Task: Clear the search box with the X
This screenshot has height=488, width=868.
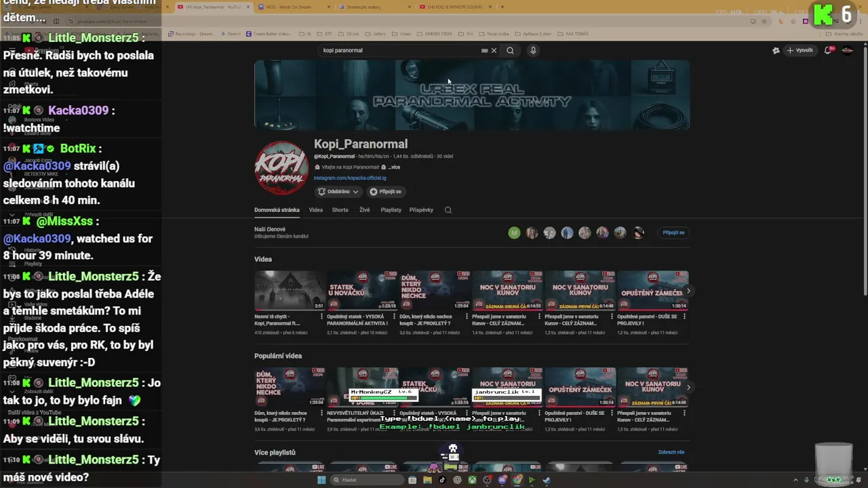Action: click(494, 50)
